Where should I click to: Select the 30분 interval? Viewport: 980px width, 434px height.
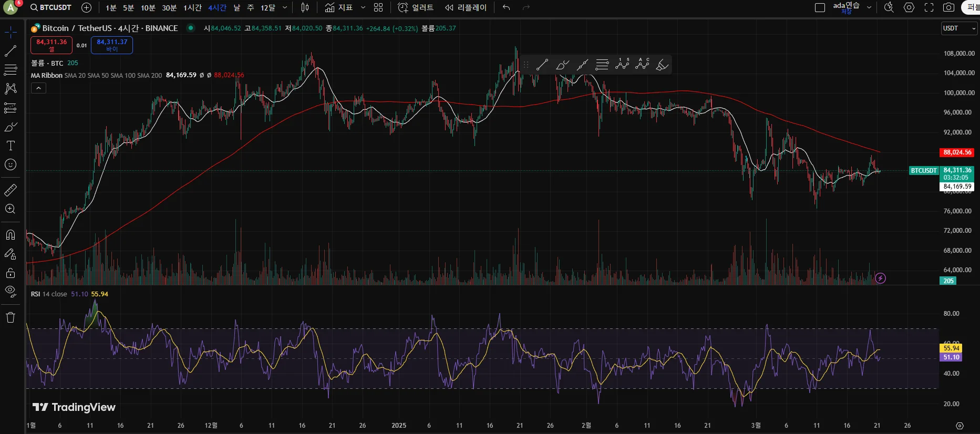coord(169,7)
